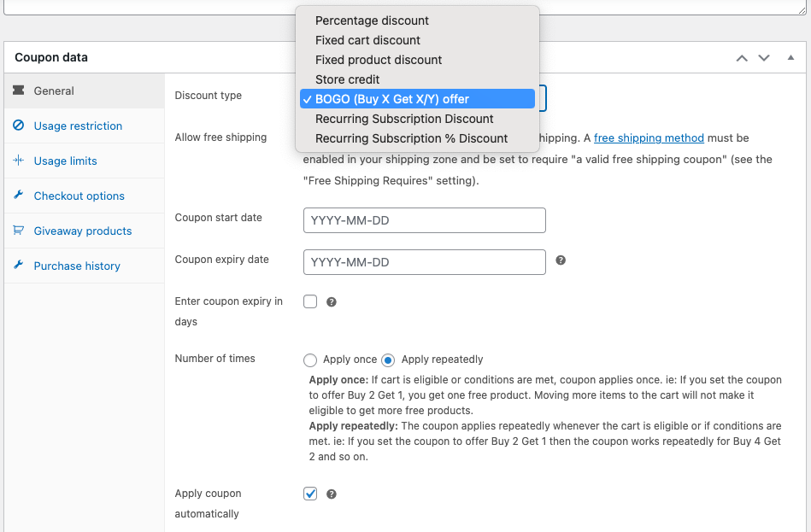This screenshot has height=532, width=811.
Task: Click the Giveaway products cart icon
Action: coord(19,230)
